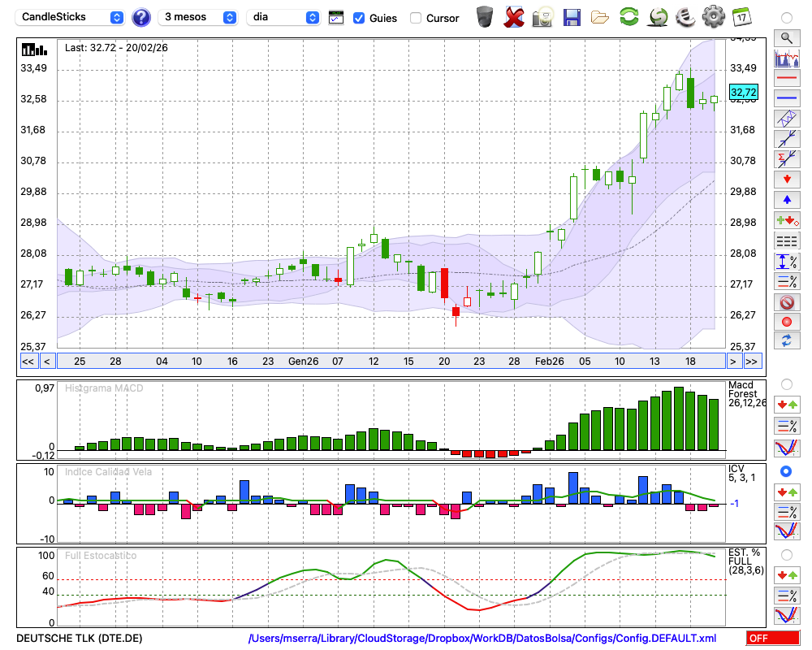Image resolution: width=812 pixels, height=650 pixels.
Task: Select the red horizontal line tool
Action: tap(786, 78)
